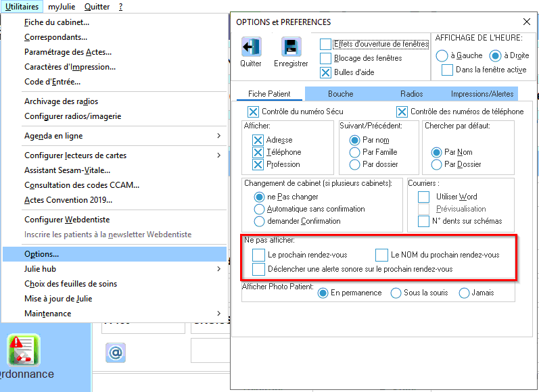Image resolution: width=539 pixels, height=392 pixels.
Task: Open Paramétrage des Actes entry
Action: pos(114,52)
